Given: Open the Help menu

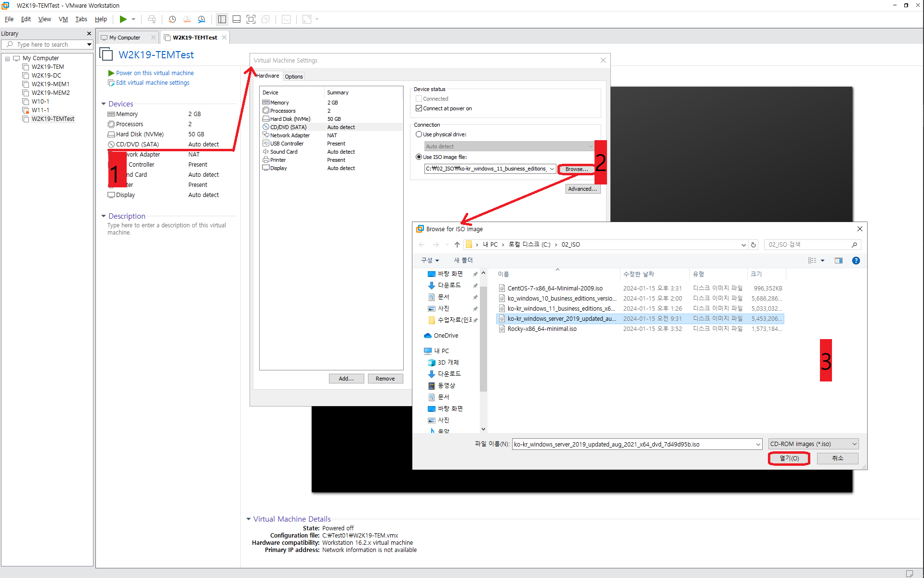Looking at the screenshot, I should click(x=101, y=19).
